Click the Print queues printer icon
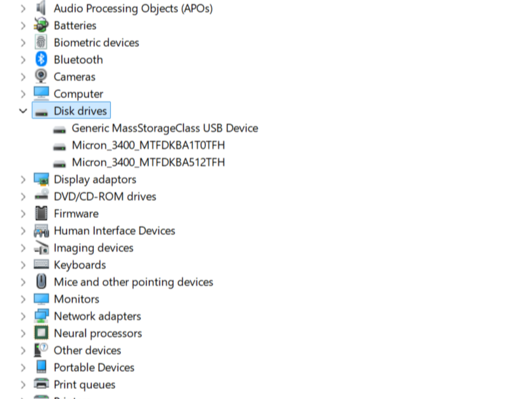This screenshot has width=532, height=399. [41, 384]
